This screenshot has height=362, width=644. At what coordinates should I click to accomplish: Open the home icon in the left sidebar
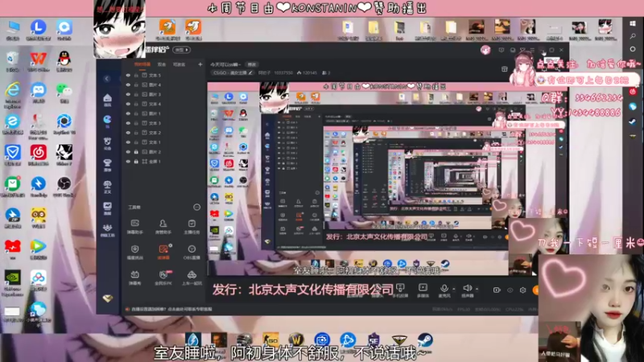pos(107,98)
